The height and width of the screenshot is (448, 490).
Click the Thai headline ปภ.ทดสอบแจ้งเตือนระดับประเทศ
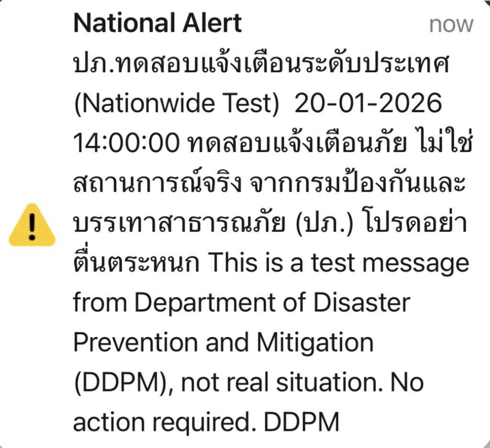262,65
